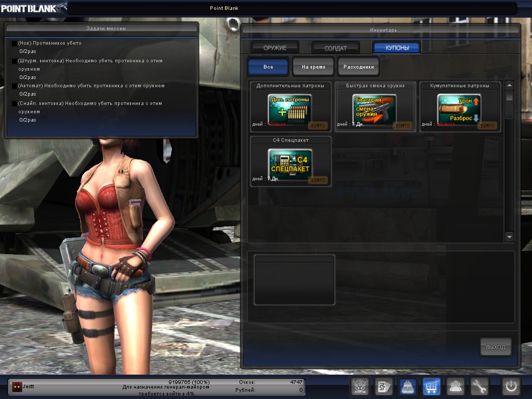The image size is (532, 399).
Task: Tick the (Нож) Противников убито checkbox
Action: point(14,44)
